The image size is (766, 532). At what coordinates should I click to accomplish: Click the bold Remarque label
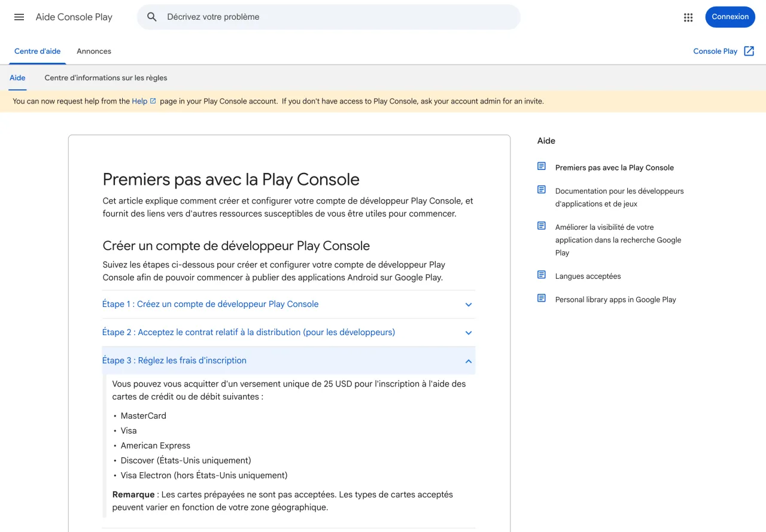coord(133,494)
